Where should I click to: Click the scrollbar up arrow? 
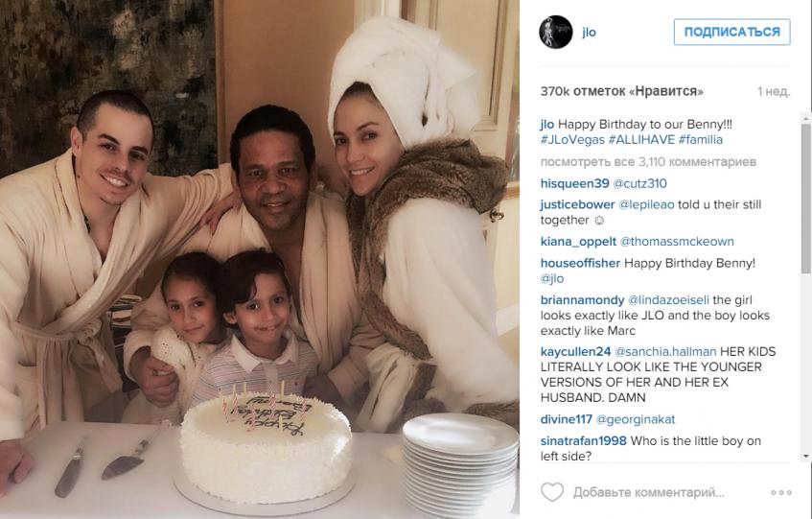click(x=806, y=116)
